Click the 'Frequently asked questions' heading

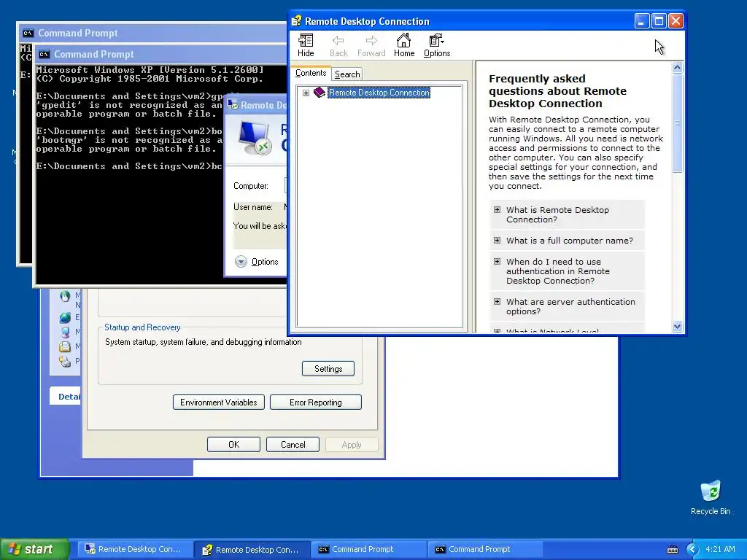tap(557, 91)
